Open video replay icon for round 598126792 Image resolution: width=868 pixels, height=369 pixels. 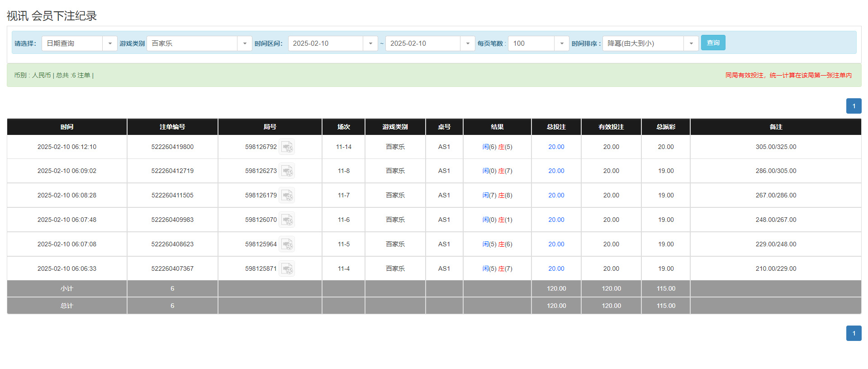287,147
